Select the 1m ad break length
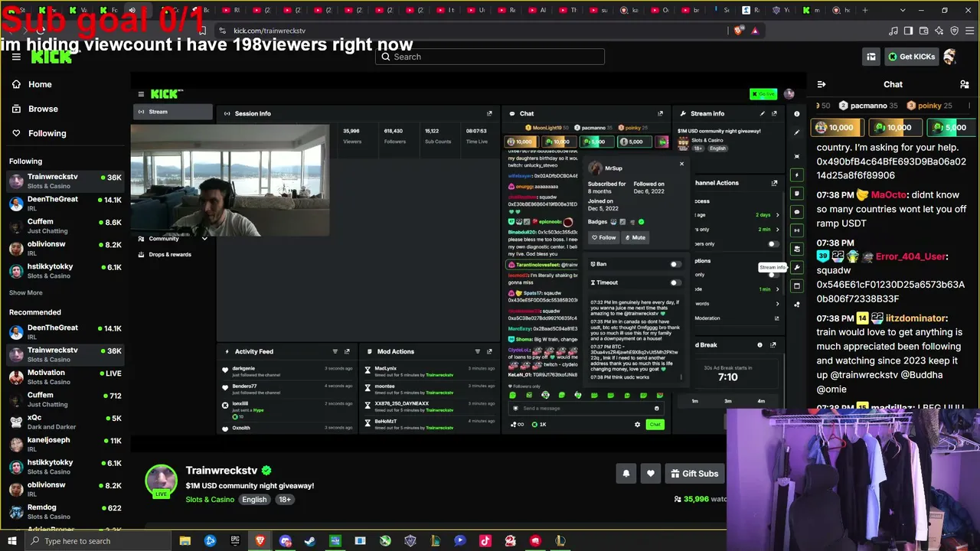Screen dimensions: 980x551 [695, 401]
